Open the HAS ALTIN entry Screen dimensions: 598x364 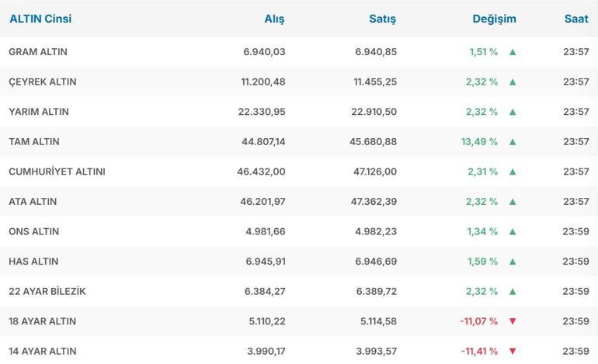33,262
